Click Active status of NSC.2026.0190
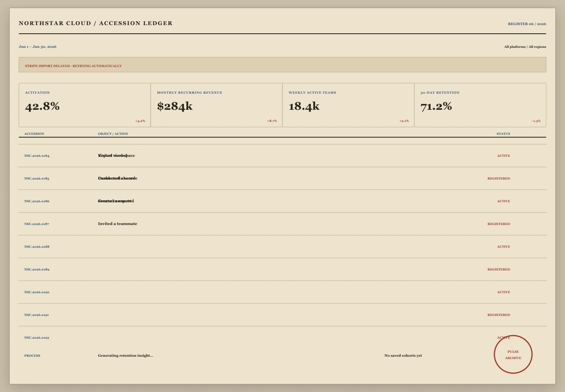This screenshot has height=392, width=565. pyautogui.click(x=504, y=292)
